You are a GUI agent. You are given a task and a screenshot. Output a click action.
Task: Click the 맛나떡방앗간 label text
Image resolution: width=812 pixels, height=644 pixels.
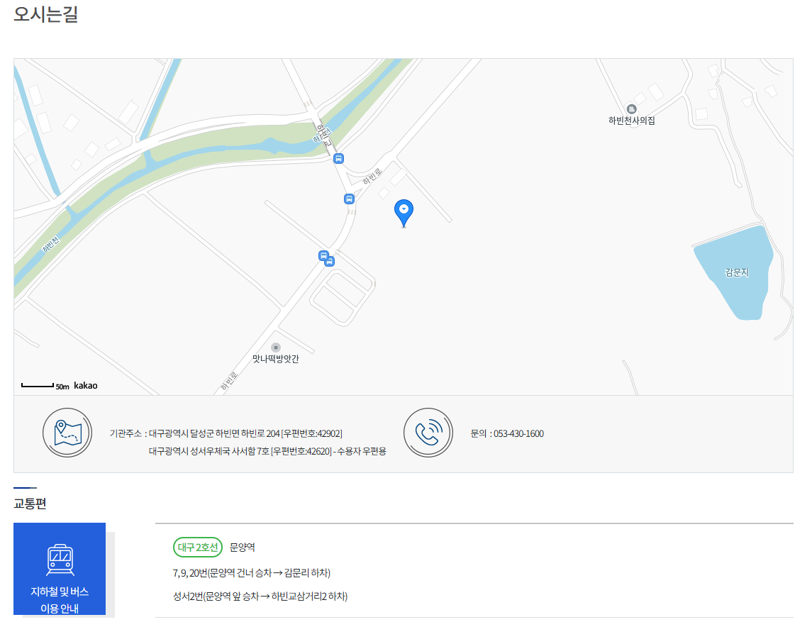click(x=275, y=358)
